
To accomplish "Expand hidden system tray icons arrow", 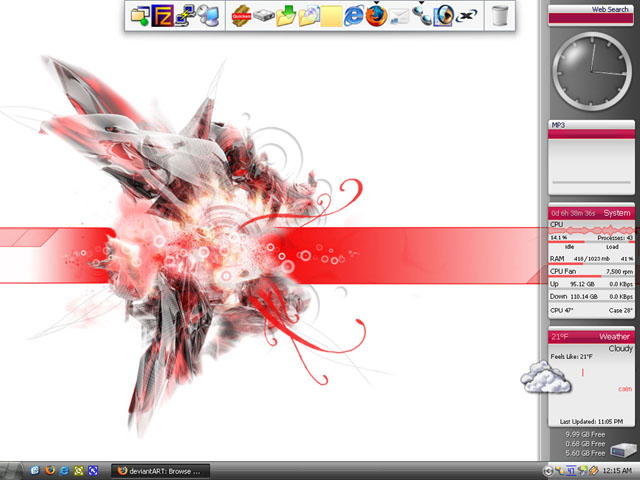I will tap(548, 471).
